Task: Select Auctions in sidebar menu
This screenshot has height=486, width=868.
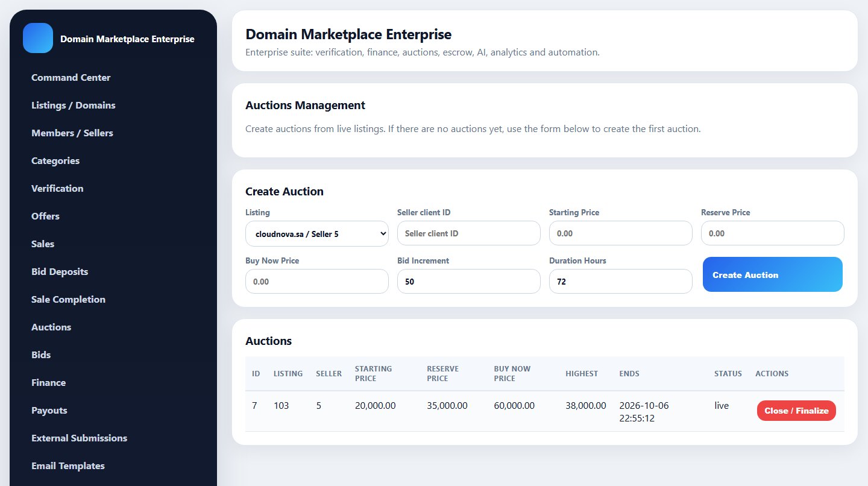Action: 51,327
